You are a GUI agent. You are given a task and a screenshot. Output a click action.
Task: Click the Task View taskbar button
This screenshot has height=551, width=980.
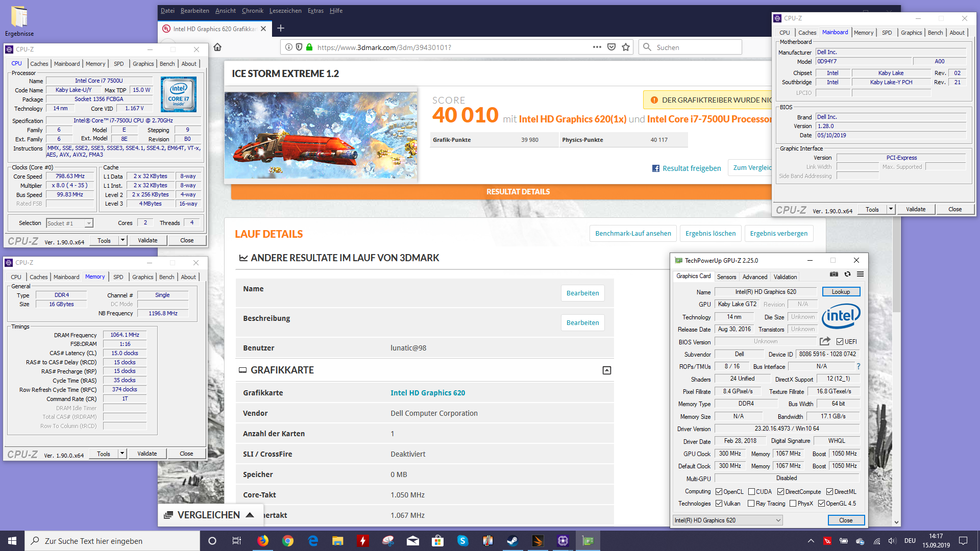(x=237, y=541)
